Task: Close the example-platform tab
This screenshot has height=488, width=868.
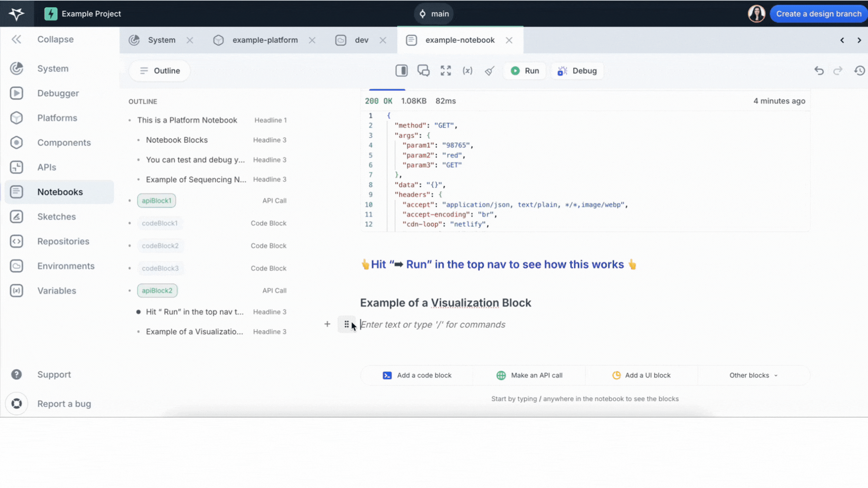Action: click(312, 40)
